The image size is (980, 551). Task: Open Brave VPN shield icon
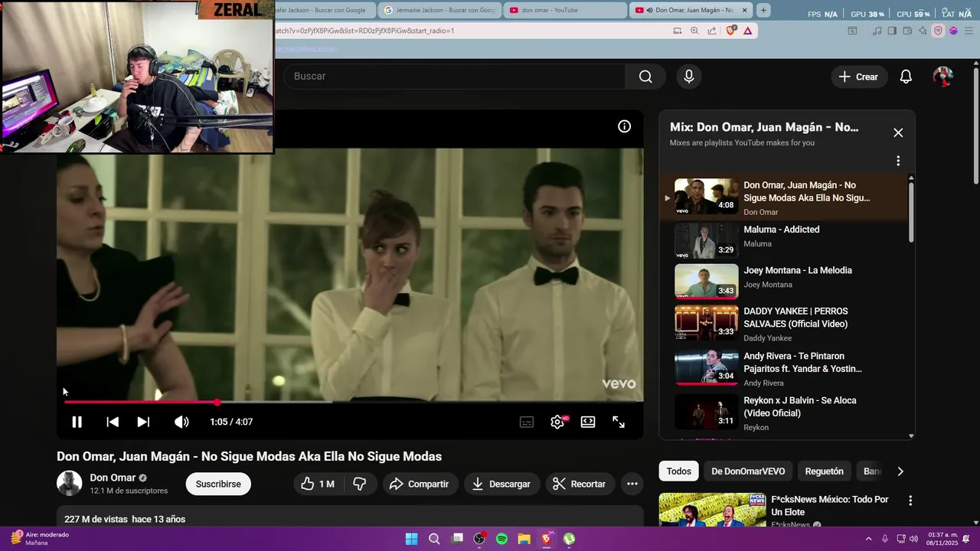938,31
